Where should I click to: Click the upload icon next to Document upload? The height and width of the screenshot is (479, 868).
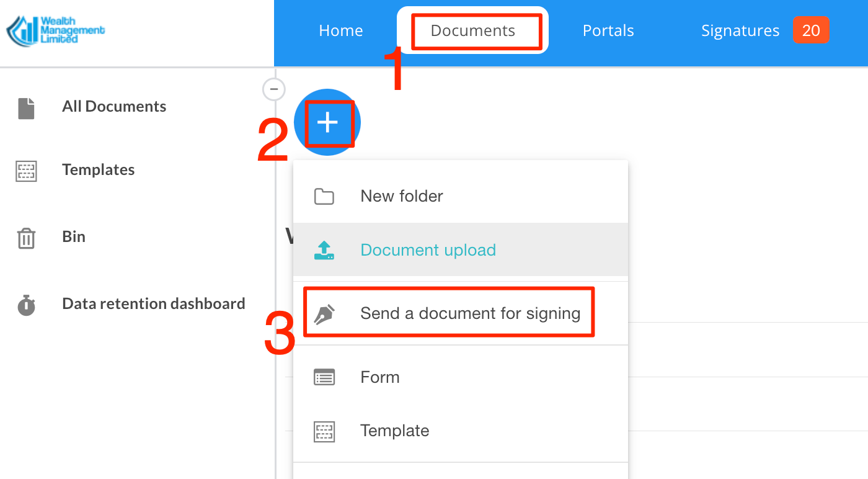(x=325, y=249)
